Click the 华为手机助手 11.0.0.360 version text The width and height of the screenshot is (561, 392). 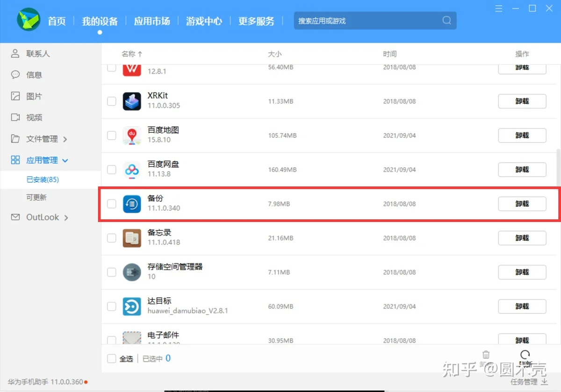click(45, 382)
